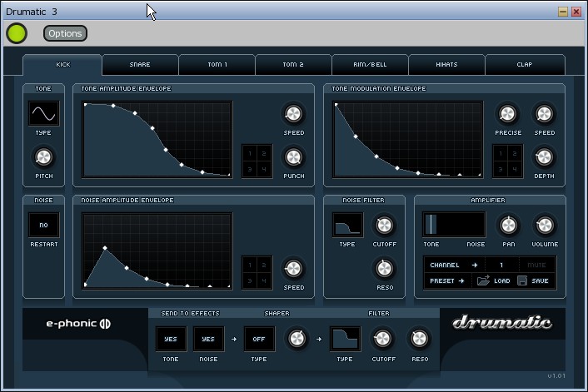Click the green power indicator button
This screenshot has width=588, height=392.
click(17, 33)
